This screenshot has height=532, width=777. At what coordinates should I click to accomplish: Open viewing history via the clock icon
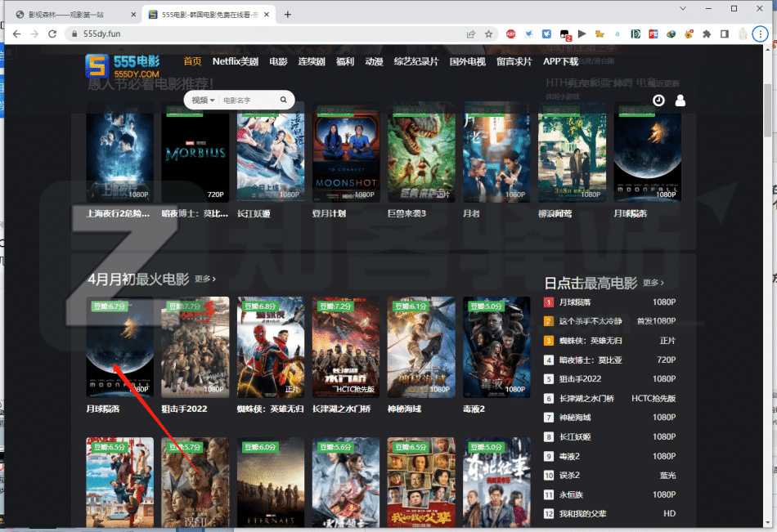coord(658,100)
